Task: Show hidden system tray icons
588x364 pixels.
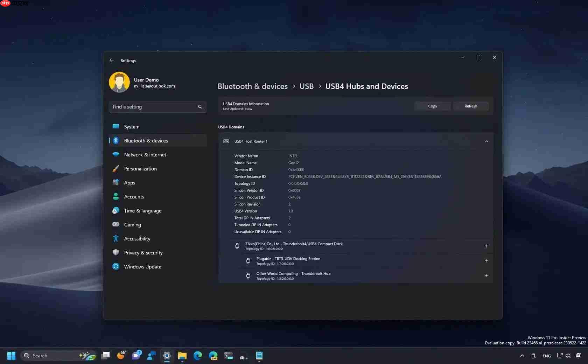Action: pyautogui.click(x=522, y=356)
